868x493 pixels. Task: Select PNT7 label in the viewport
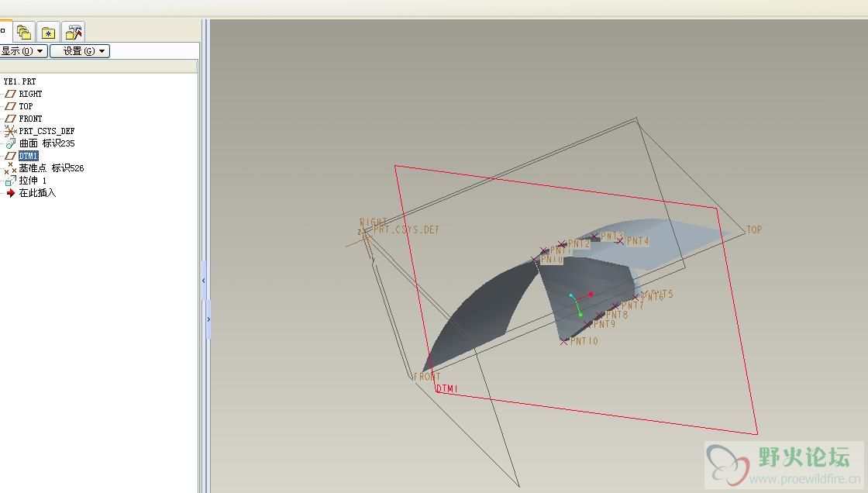632,305
